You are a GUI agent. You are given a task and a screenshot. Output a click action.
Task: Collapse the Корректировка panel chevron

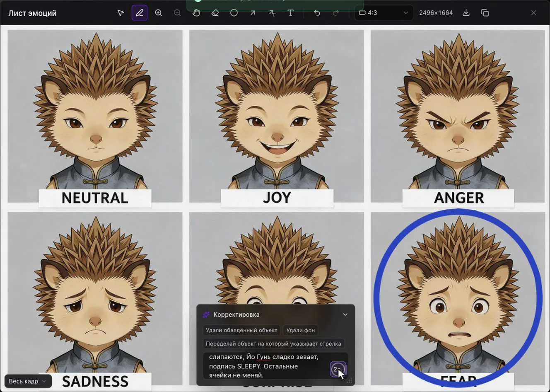(345, 315)
